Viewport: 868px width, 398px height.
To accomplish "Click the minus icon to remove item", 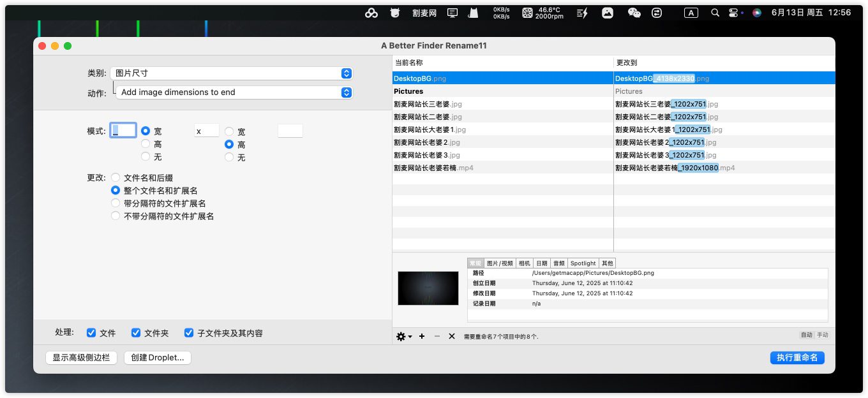I will point(437,336).
